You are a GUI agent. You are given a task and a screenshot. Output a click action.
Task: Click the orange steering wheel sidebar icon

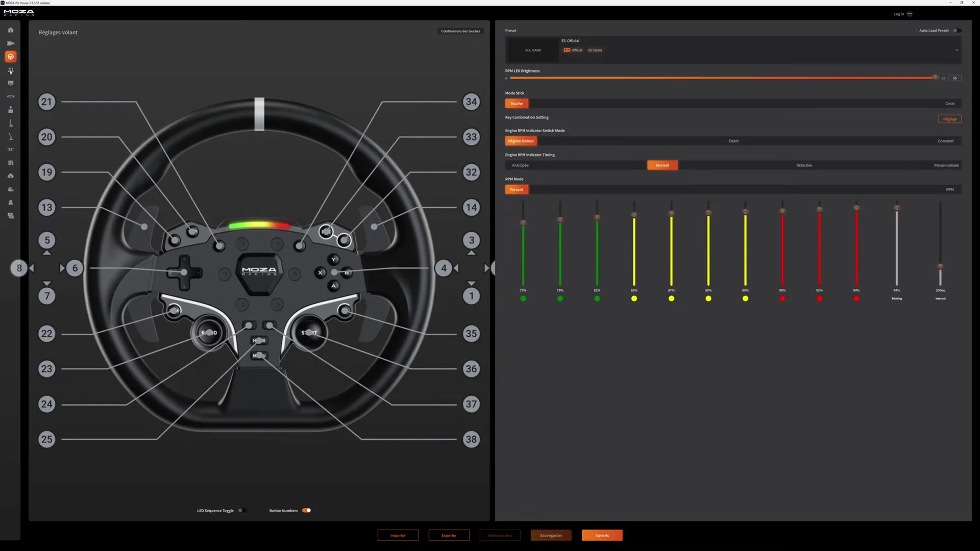click(10, 57)
